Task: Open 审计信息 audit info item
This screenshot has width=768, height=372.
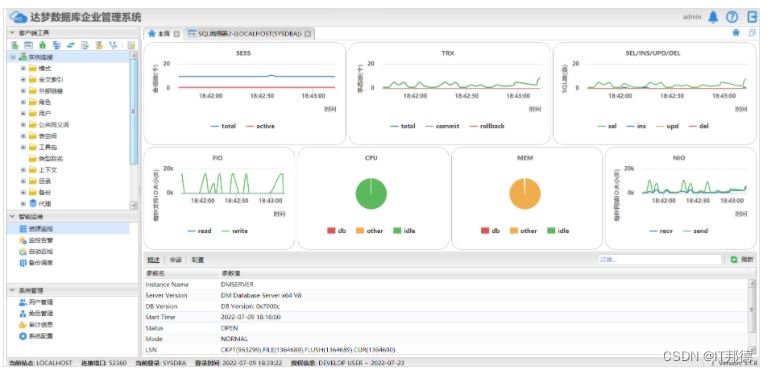Action: [x=36, y=325]
